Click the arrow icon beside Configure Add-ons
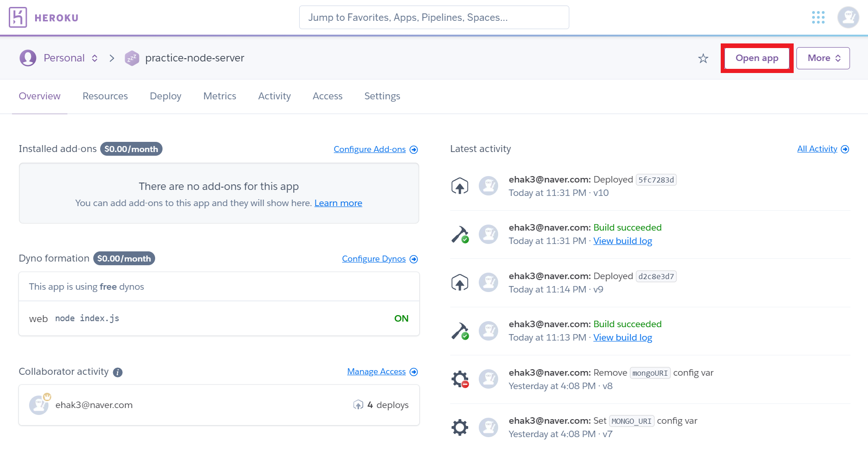868x451 pixels. click(x=414, y=150)
